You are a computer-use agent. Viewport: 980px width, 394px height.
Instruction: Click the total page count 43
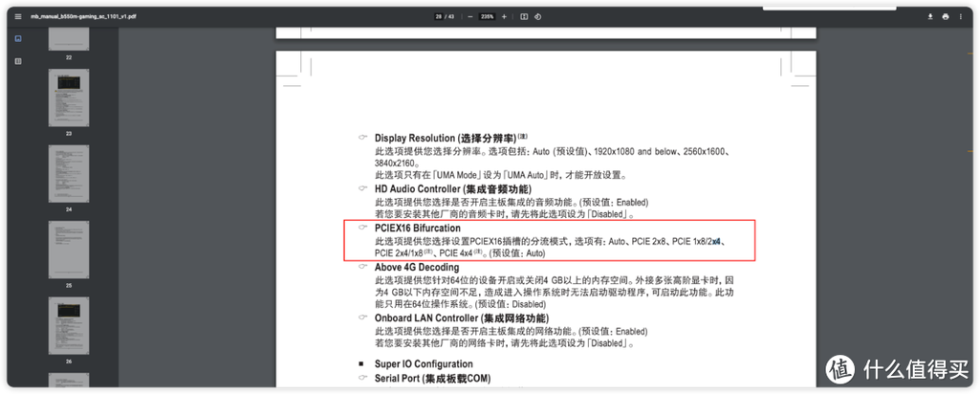451,16
